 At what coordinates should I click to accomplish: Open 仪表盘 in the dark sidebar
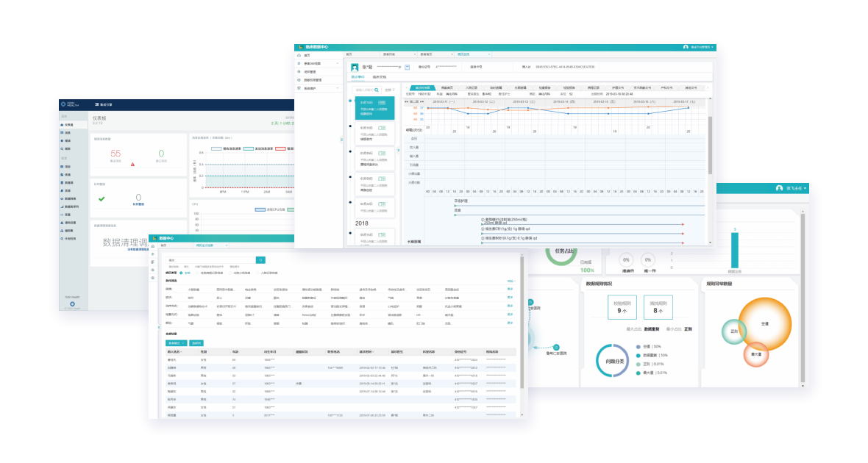[68, 125]
